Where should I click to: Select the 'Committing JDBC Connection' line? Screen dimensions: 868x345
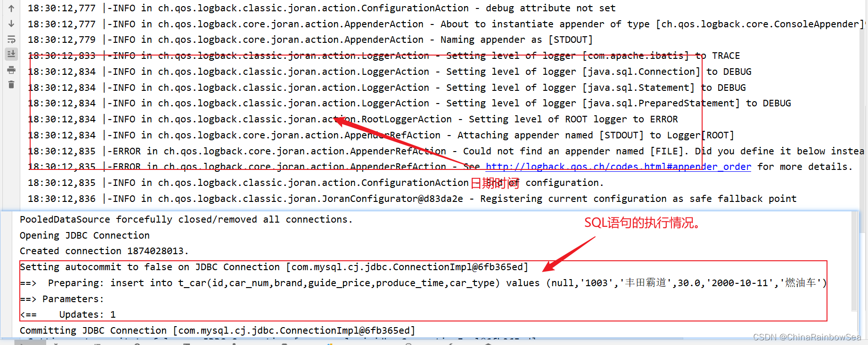click(217, 330)
